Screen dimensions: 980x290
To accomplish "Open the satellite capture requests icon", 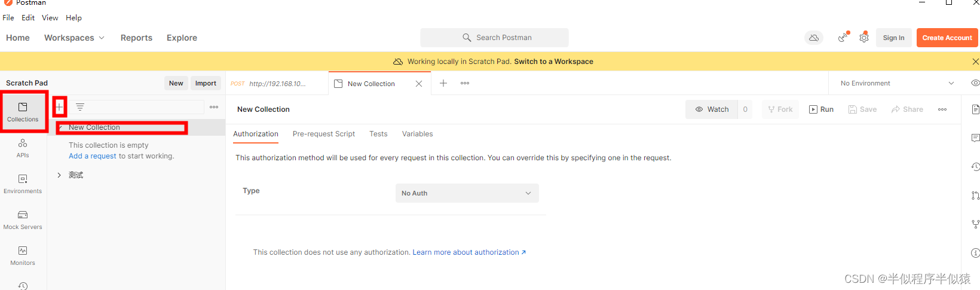I will point(843,37).
